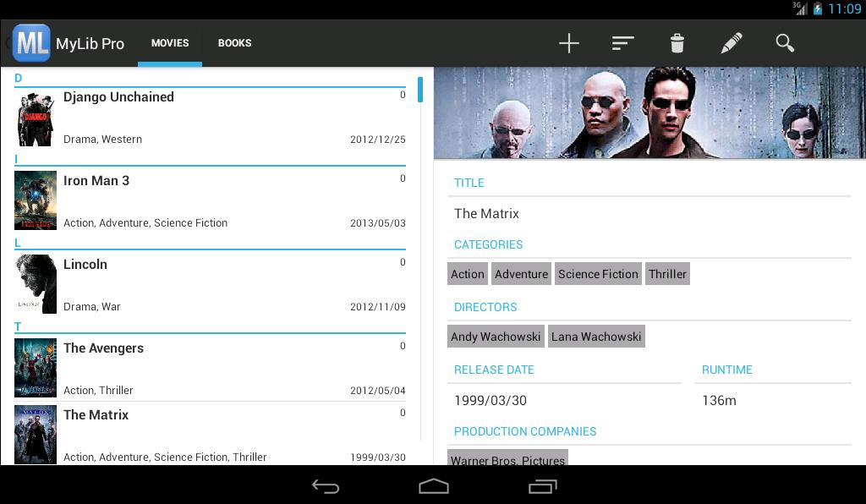
Task: Delete the movie with trash icon
Action: (677, 43)
